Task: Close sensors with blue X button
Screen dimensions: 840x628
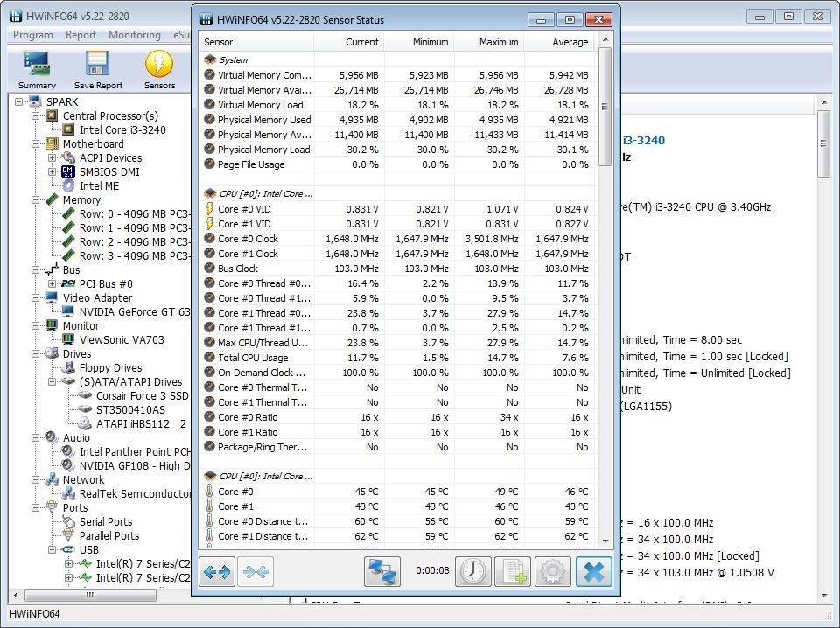Action: (594, 571)
